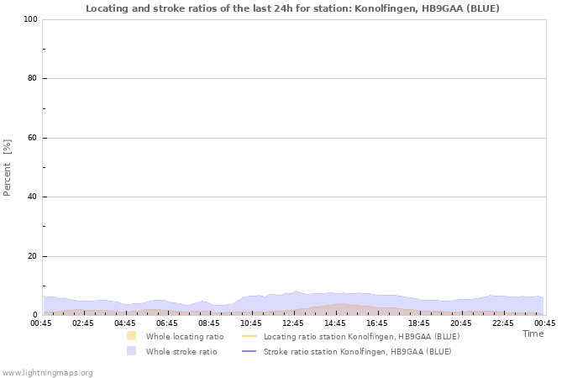
Task: Select the 14:45 time tick label
Action: [335, 323]
